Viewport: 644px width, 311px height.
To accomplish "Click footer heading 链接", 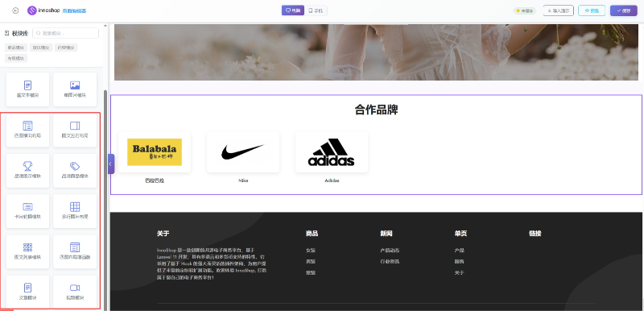I will (535, 234).
